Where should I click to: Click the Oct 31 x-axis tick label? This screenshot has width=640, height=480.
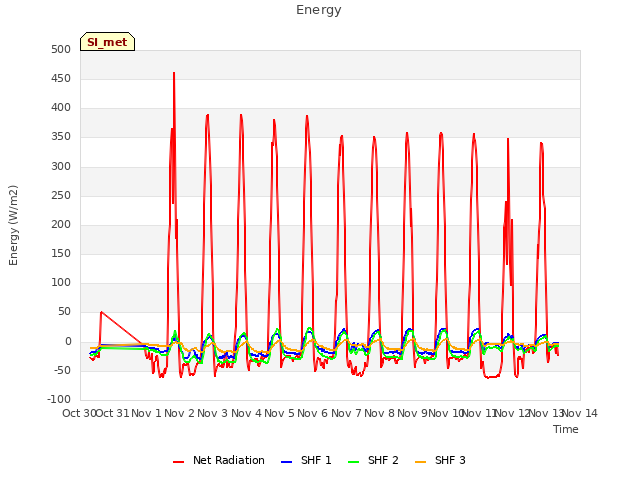[x=112, y=413]
